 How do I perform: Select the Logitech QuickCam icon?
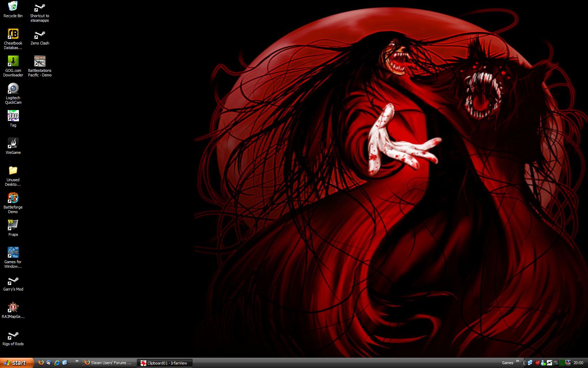point(13,94)
